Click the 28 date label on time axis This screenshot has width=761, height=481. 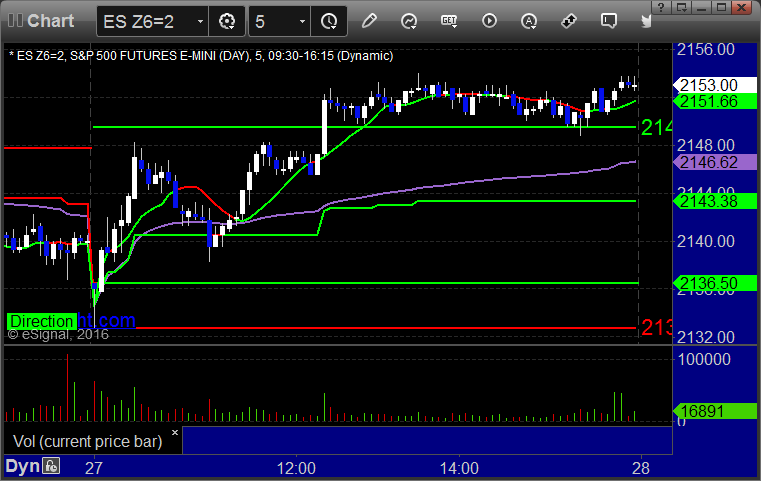[641, 468]
